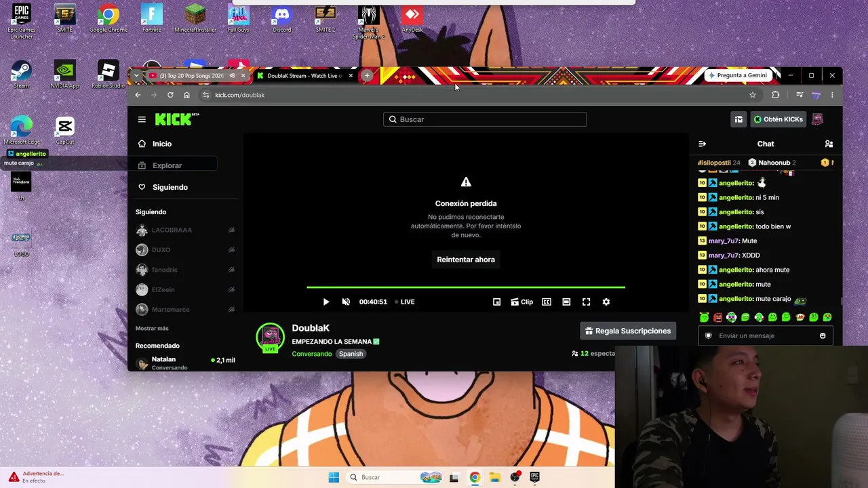Screen dimensions: 868x488
Task: Open the Fall Guys desktop shortcut
Action: [x=239, y=19]
